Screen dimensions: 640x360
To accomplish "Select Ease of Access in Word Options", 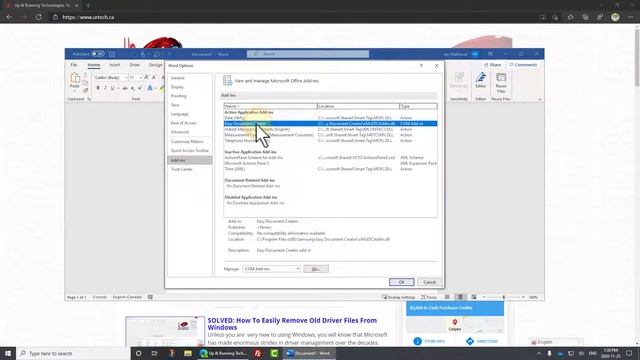I will coord(190,123).
